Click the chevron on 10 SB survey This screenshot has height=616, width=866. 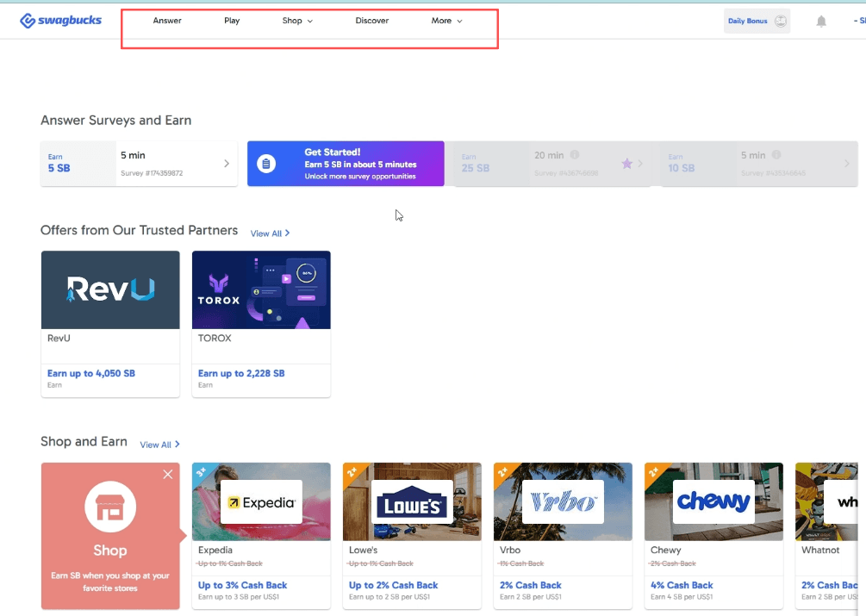click(847, 164)
